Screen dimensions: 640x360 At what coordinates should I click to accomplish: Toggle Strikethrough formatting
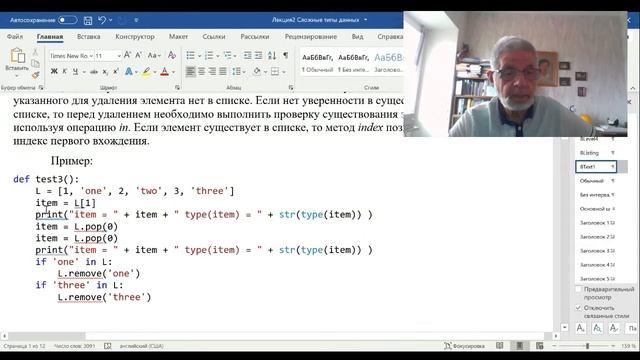(94, 72)
